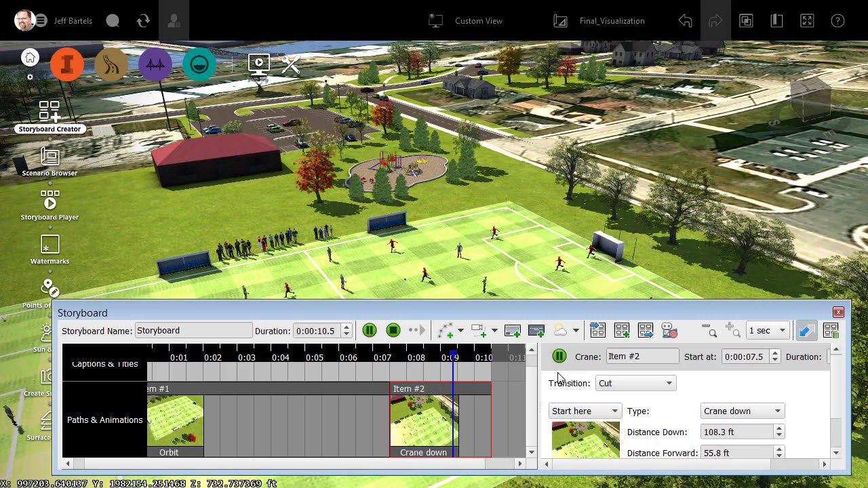Click the sync refresh icon in top bar
The width and height of the screenshot is (868, 488).
[x=143, y=21]
